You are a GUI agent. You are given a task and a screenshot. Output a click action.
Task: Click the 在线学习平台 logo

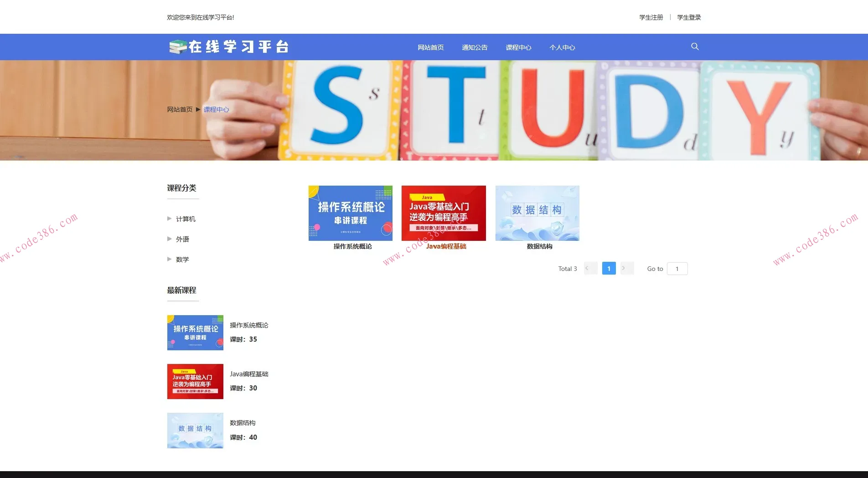[230, 46]
